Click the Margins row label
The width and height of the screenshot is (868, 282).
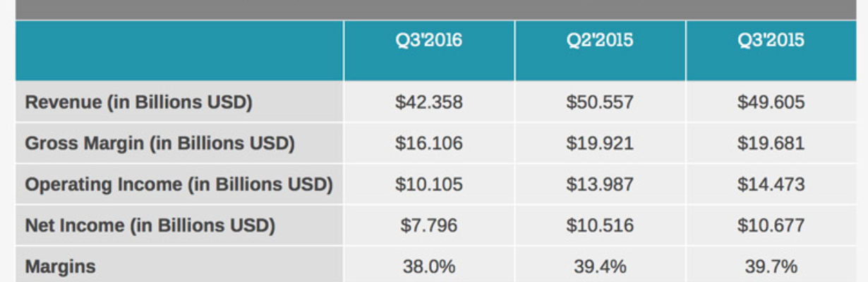click(x=60, y=267)
